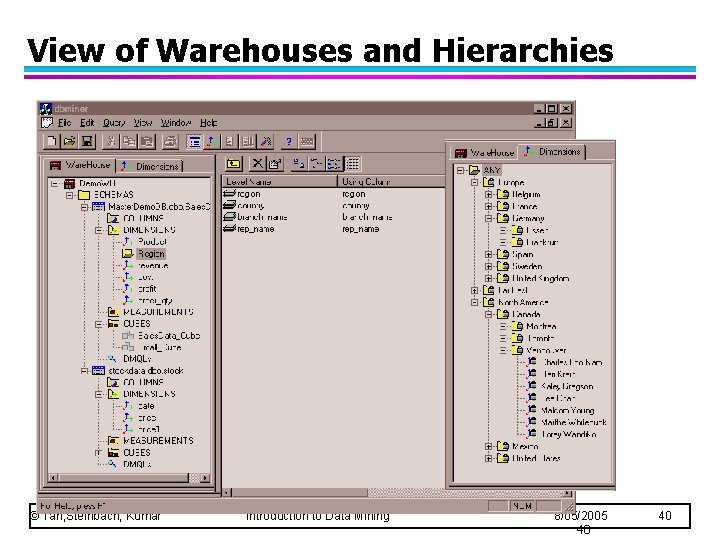Select the Dimensions tab in left panel
720x540 pixels.
pyautogui.click(x=151, y=166)
